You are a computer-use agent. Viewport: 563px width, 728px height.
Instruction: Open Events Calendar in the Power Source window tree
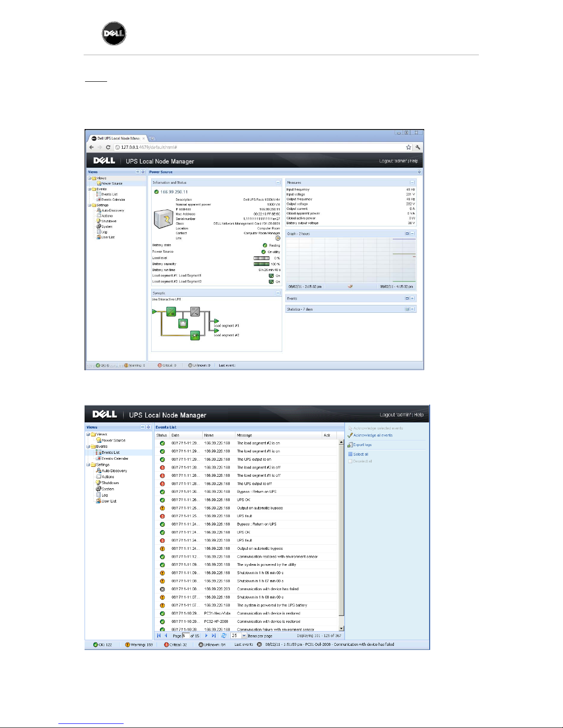click(113, 200)
